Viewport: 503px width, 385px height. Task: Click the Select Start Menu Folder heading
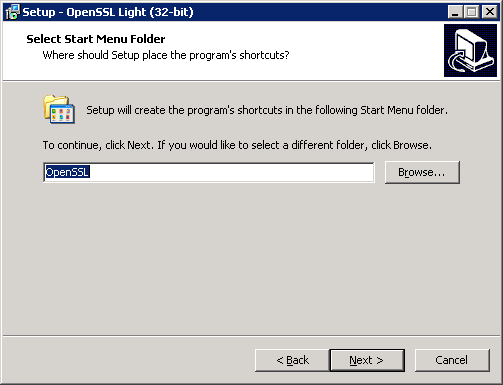click(96, 39)
